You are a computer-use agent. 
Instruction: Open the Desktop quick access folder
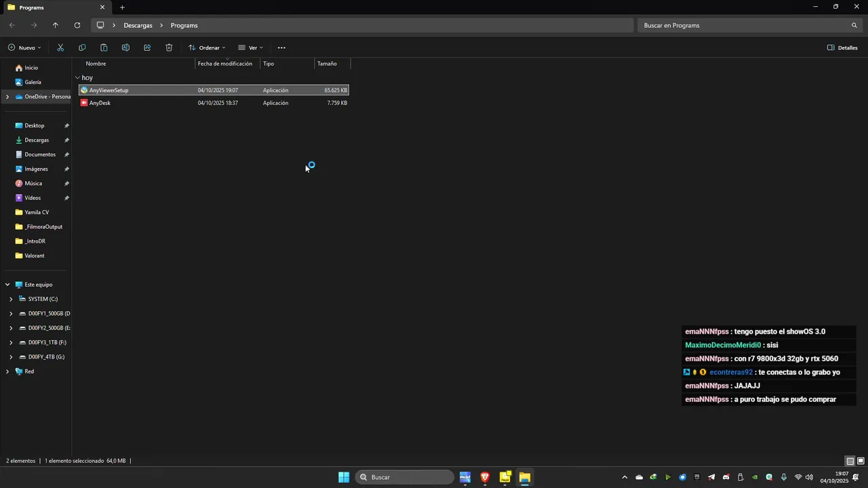tap(36, 125)
